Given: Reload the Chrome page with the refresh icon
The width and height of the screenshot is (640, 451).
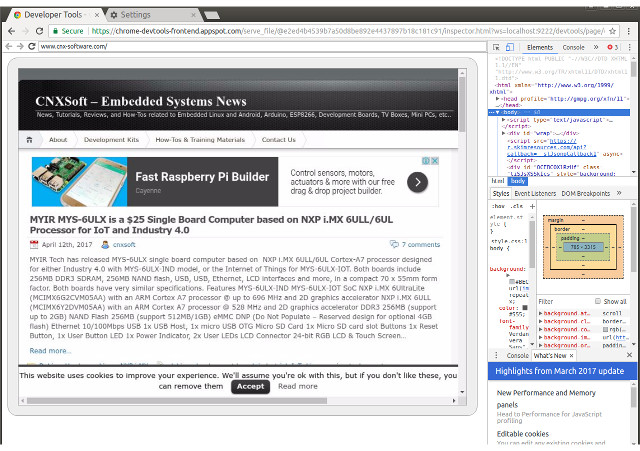Looking at the screenshot, I should tap(39, 31).
